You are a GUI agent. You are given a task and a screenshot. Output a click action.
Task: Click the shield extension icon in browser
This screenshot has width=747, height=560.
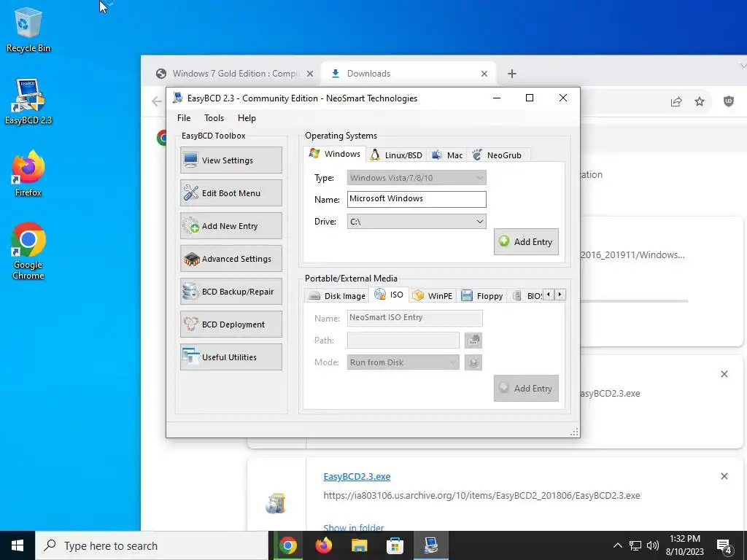729,101
